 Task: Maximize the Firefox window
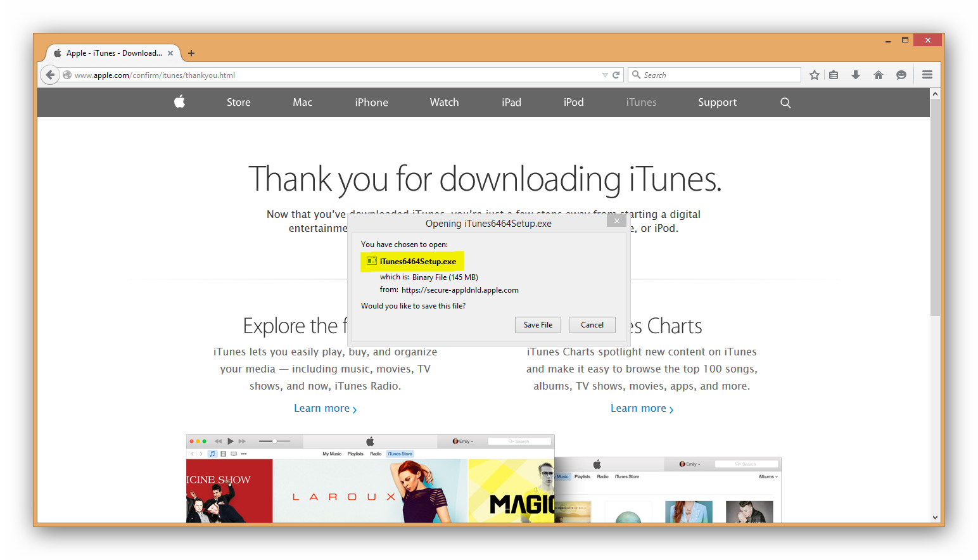(905, 41)
